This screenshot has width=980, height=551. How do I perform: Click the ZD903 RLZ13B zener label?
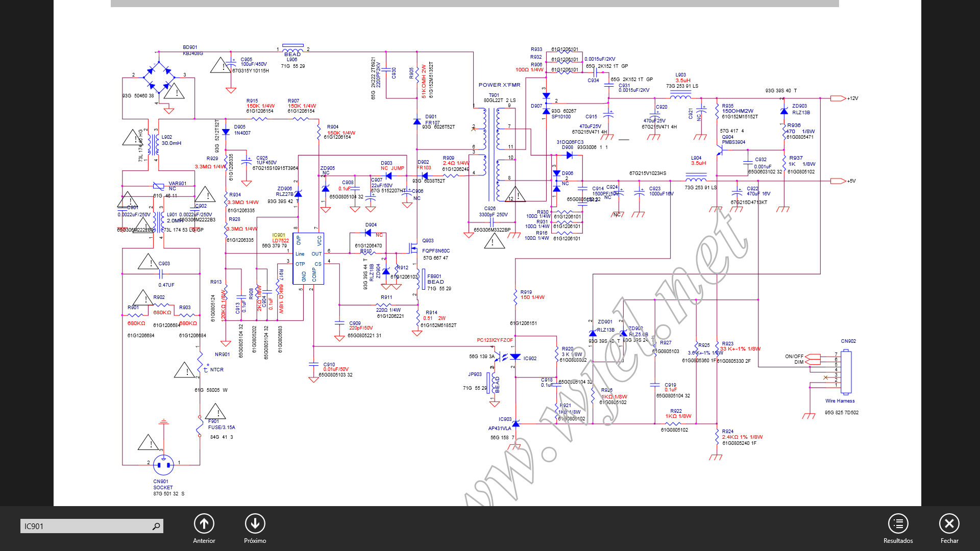click(801, 110)
